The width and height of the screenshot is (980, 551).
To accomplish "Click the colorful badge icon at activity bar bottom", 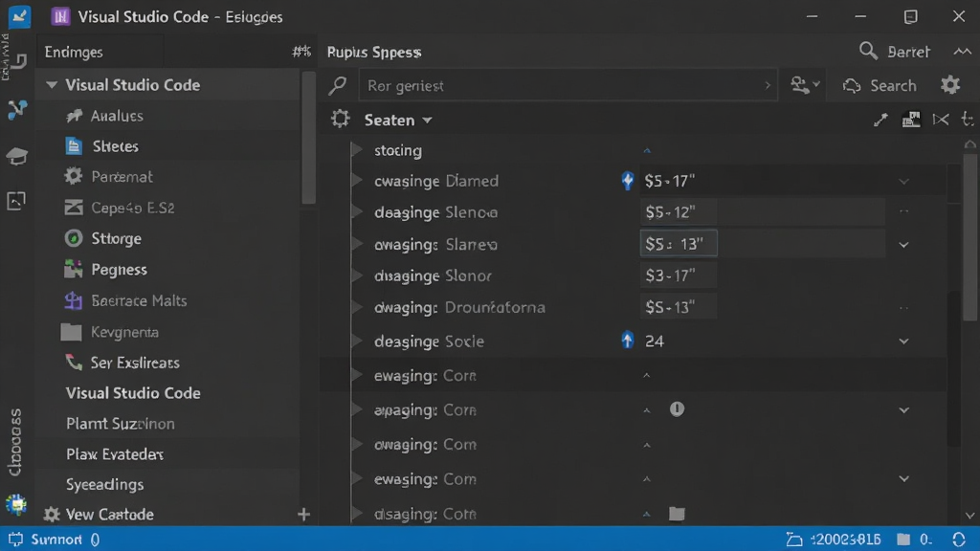I will 16,504.
